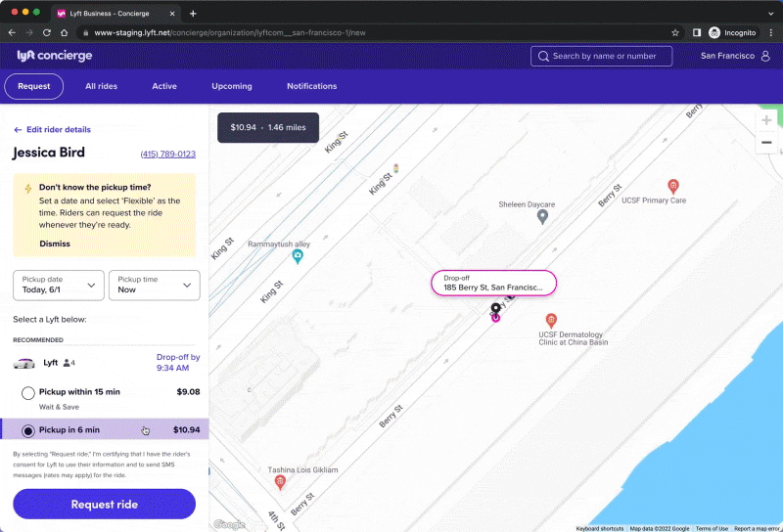Click the browser back arrow

[x=12, y=32]
